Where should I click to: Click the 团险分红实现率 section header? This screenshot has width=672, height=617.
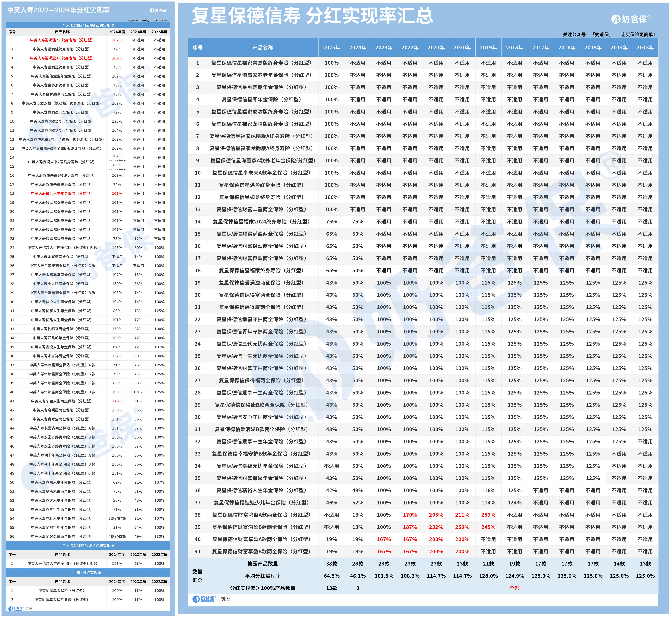[88, 572]
